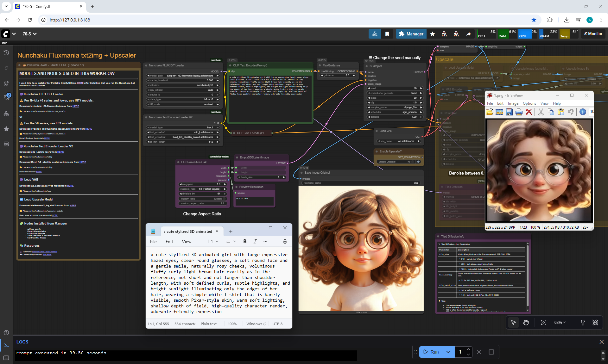Click fit view icon in canvas toolbar
The image size is (608, 364).
click(x=543, y=322)
